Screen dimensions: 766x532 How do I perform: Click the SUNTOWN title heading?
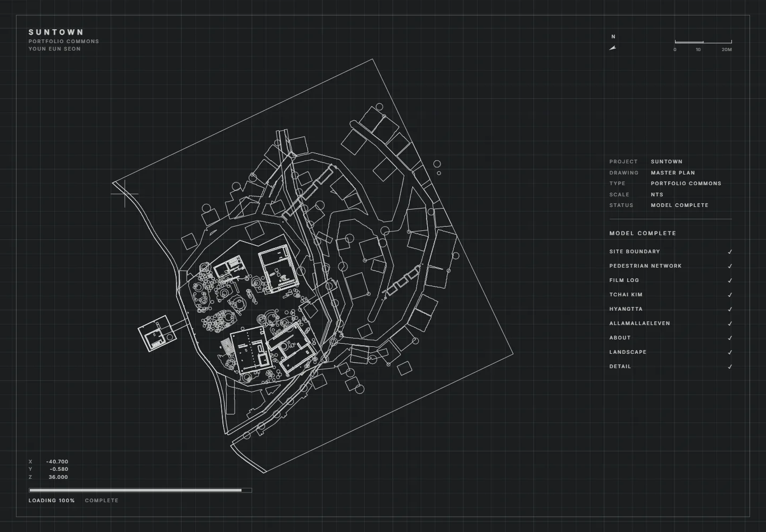[x=56, y=32]
